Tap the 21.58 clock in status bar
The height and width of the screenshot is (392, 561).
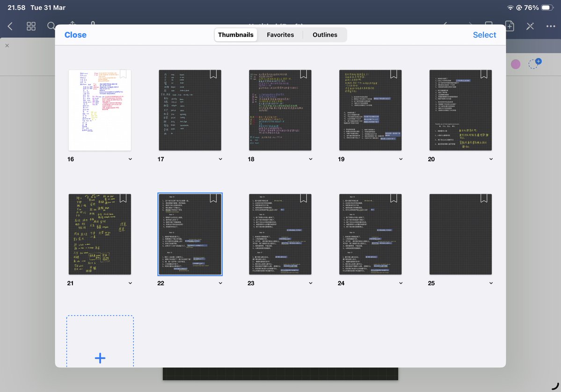click(x=16, y=7)
